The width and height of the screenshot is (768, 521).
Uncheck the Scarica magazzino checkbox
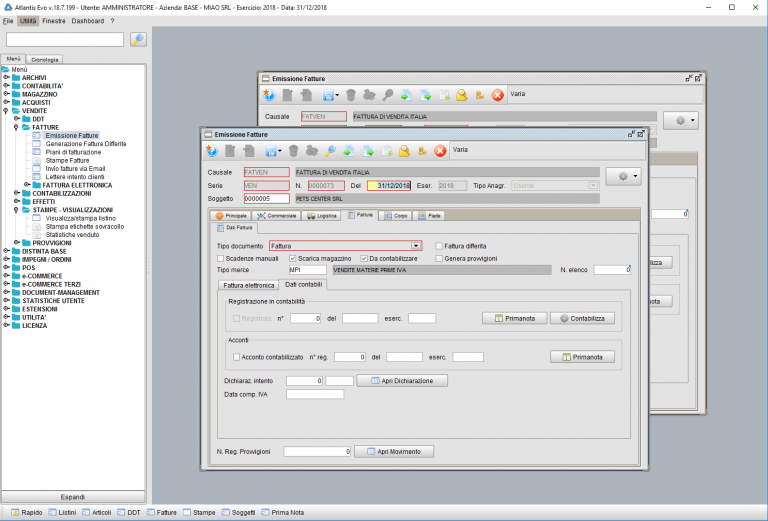[292, 258]
